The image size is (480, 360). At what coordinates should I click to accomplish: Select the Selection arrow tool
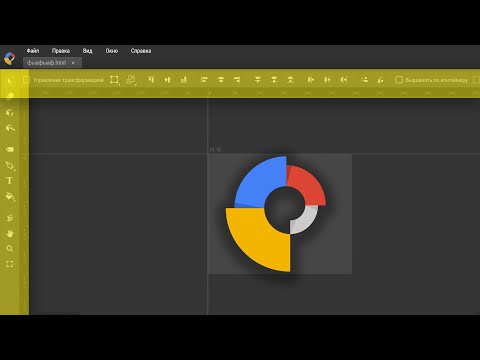tap(10, 81)
